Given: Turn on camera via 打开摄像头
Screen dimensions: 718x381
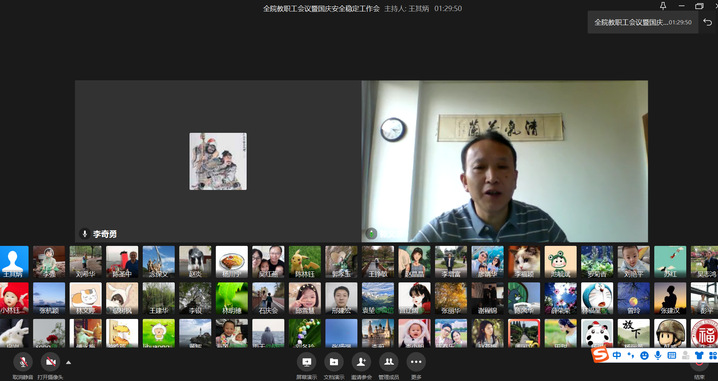Looking at the screenshot, I should (x=50, y=362).
